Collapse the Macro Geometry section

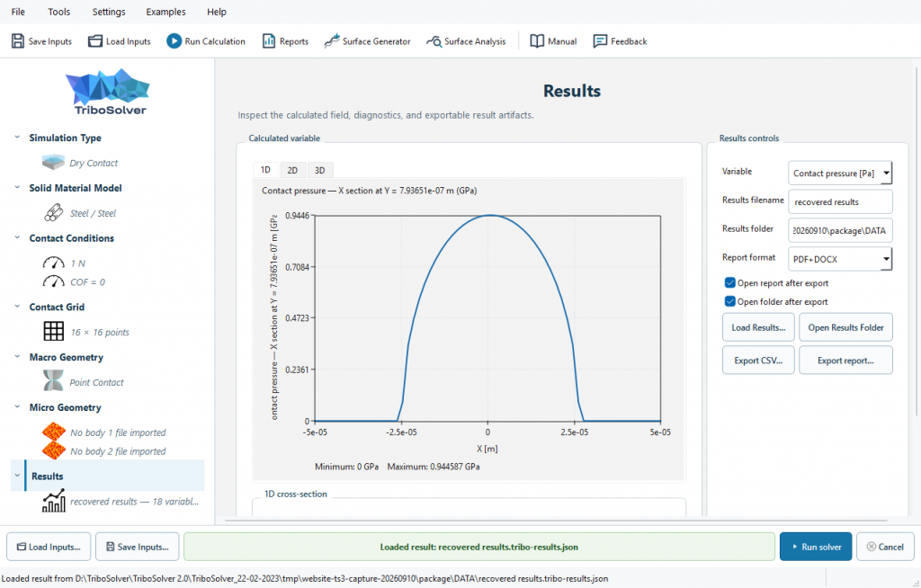point(17,357)
